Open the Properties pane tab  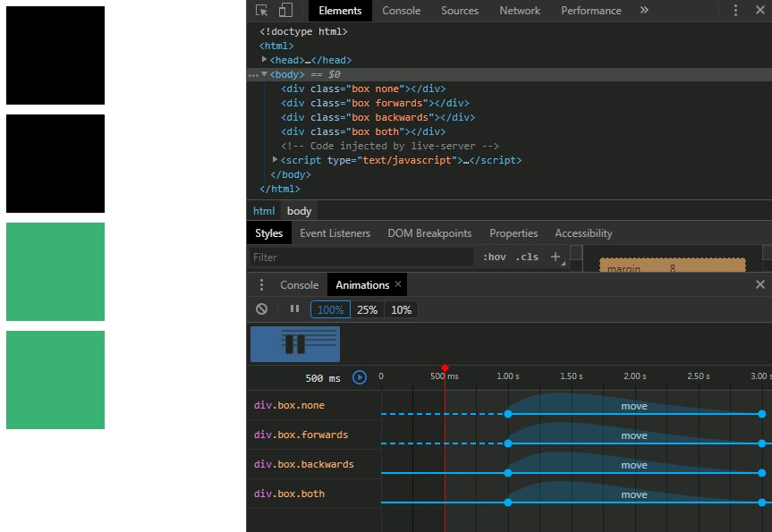pos(513,233)
